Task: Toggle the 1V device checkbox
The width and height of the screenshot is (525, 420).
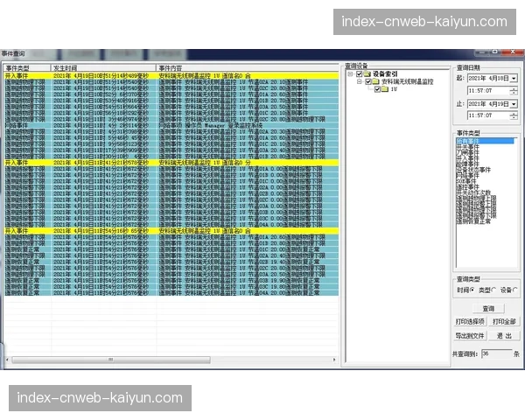Action: point(375,89)
